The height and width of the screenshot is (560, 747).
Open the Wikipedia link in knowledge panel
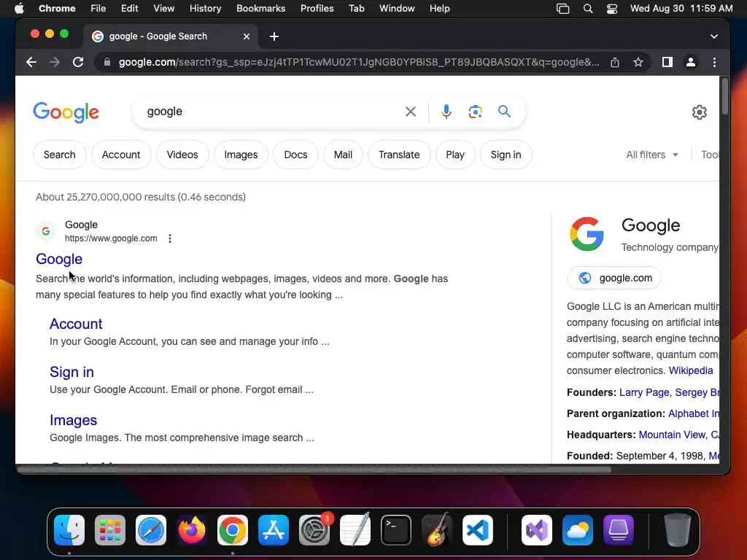point(691,370)
